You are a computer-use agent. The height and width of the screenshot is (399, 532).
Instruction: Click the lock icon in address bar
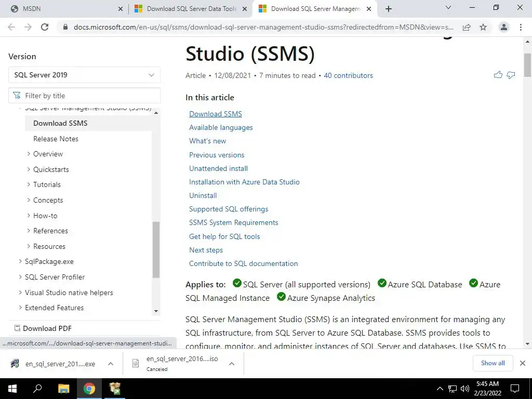(65, 27)
